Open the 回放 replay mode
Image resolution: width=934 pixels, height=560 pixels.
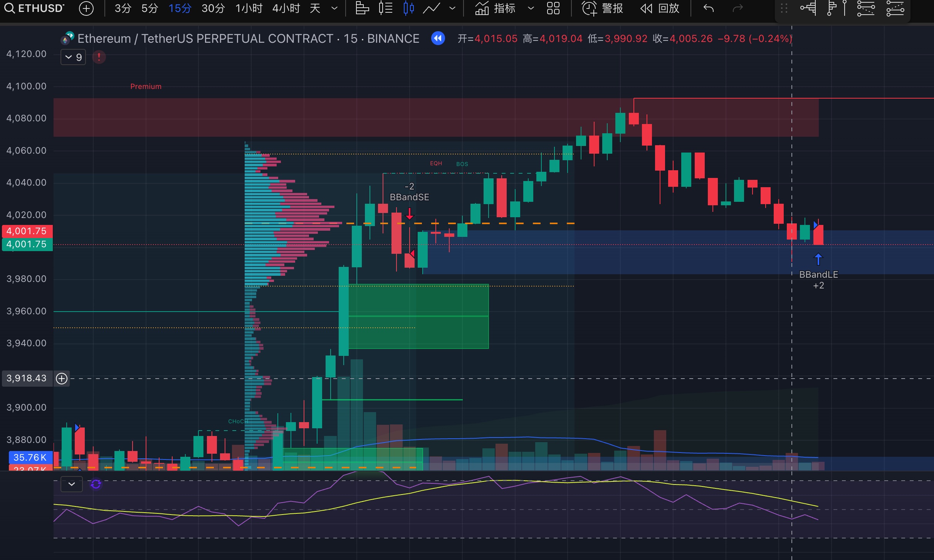click(x=660, y=8)
